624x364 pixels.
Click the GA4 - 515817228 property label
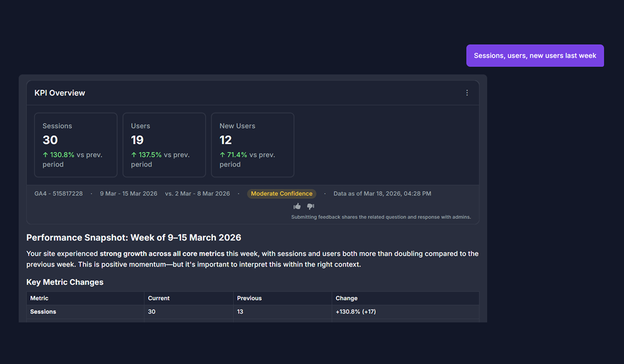click(x=59, y=193)
